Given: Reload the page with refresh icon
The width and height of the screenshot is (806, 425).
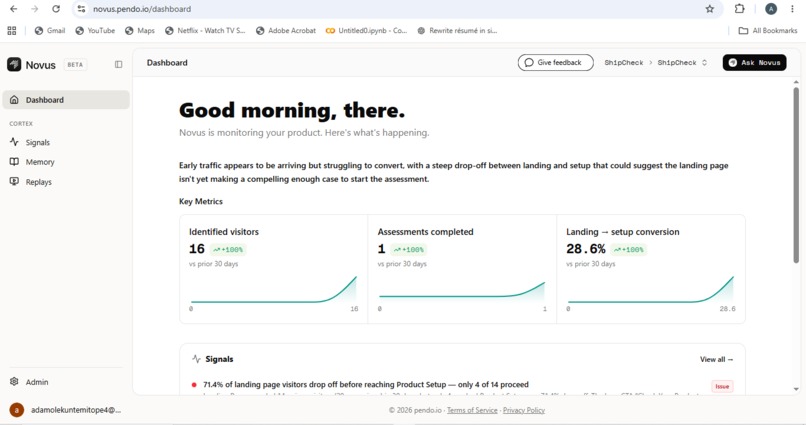Looking at the screenshot, I should click(56, 9).
